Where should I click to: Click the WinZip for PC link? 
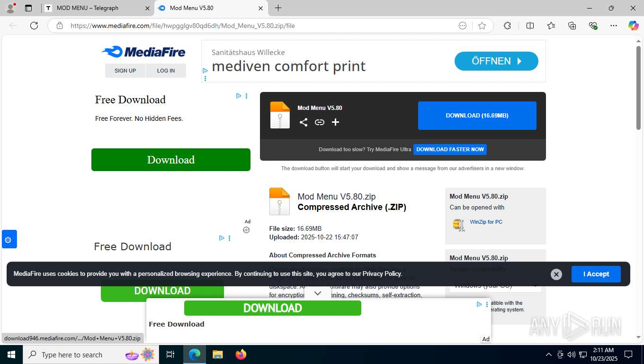(486, 222)
